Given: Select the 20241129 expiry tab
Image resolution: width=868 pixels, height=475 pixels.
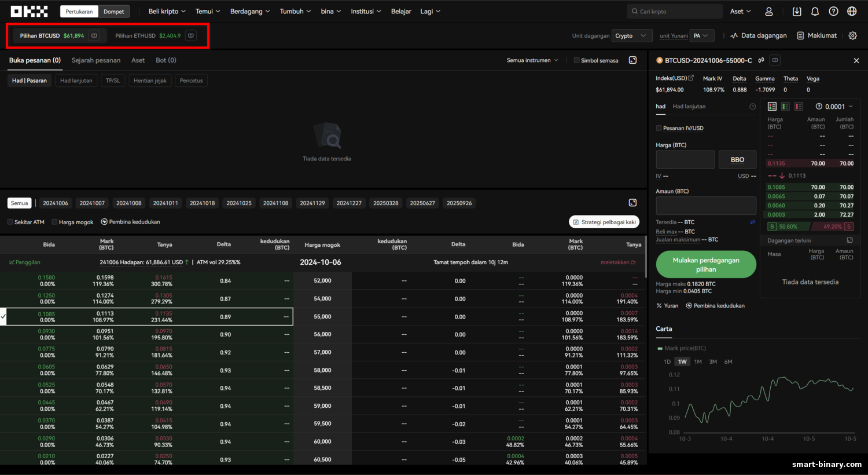Looking at the screenshot, I should (x=312, y=203).
